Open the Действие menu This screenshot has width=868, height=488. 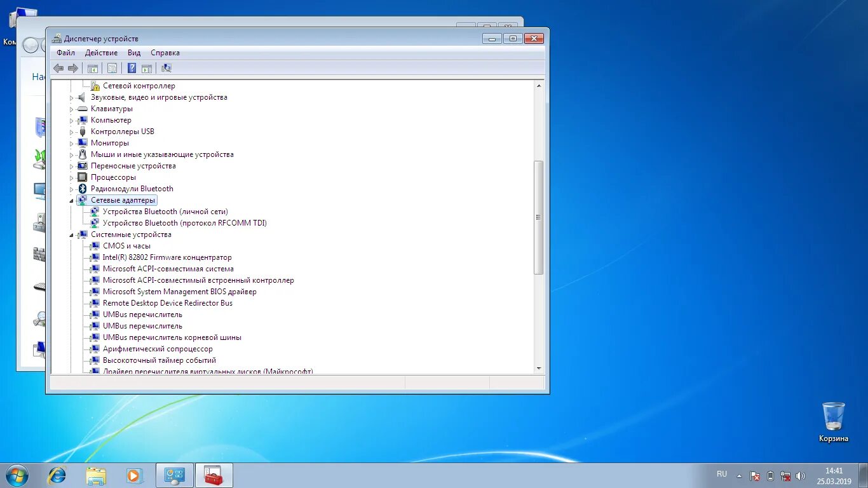pyautogui.click(x=101, y=53)
